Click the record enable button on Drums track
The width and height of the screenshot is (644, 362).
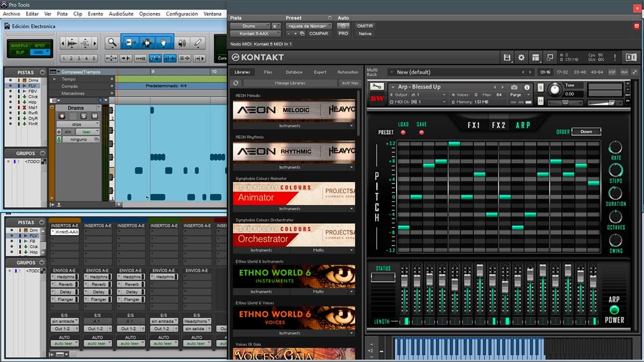click(62, 116)
